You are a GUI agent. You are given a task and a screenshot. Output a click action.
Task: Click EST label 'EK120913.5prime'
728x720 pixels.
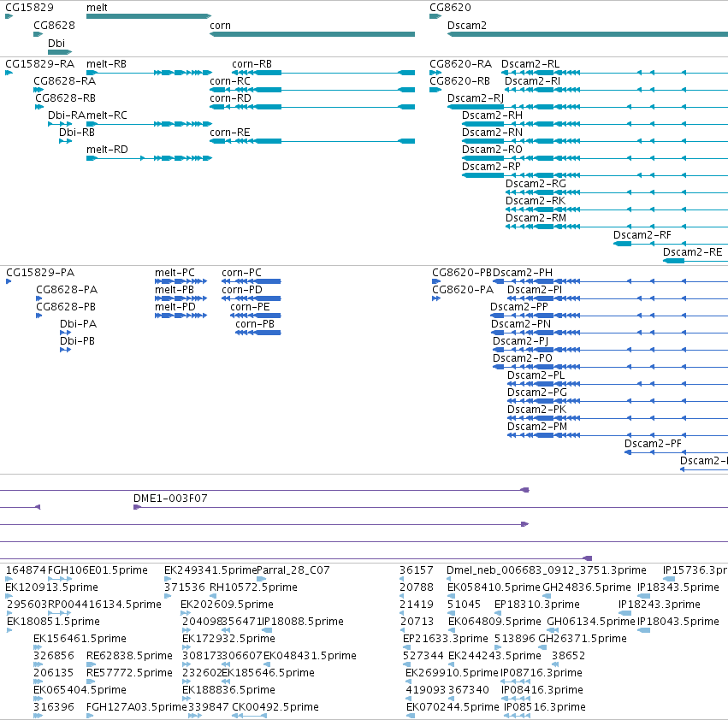click(x=51, y=587)
